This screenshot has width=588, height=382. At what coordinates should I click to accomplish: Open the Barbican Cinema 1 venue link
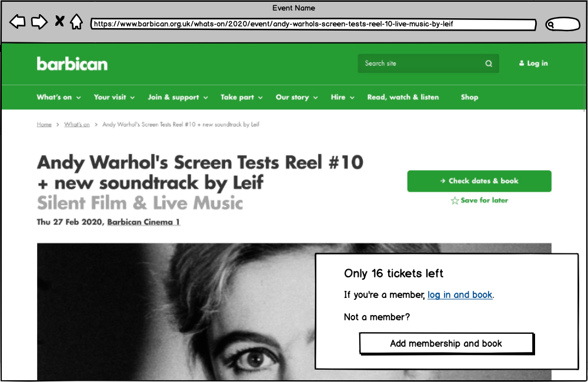click(143, 222)
